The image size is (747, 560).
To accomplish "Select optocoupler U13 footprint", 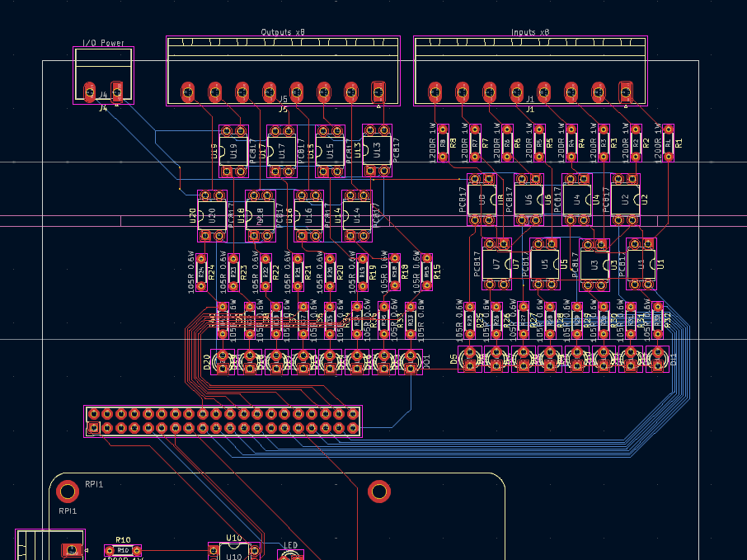I will [378, 151].
